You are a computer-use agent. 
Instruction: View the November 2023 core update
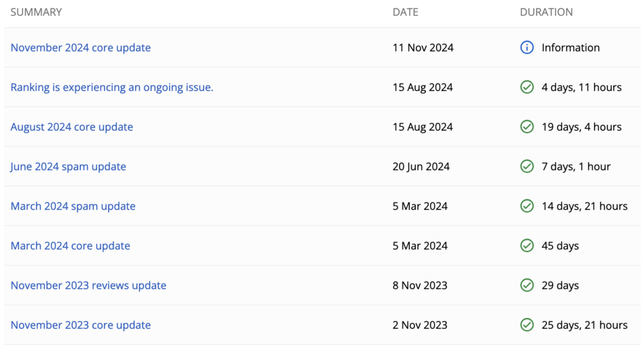(x=80, y=325)
